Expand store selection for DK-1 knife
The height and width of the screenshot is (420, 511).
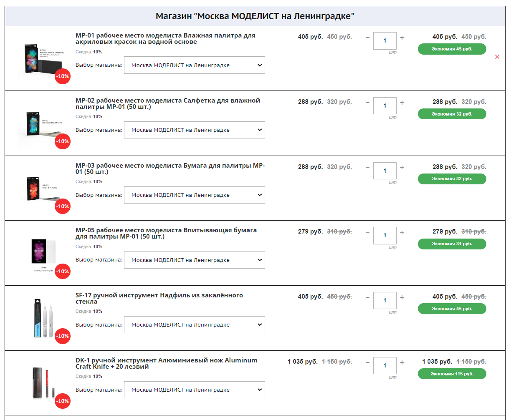(195, 390)
